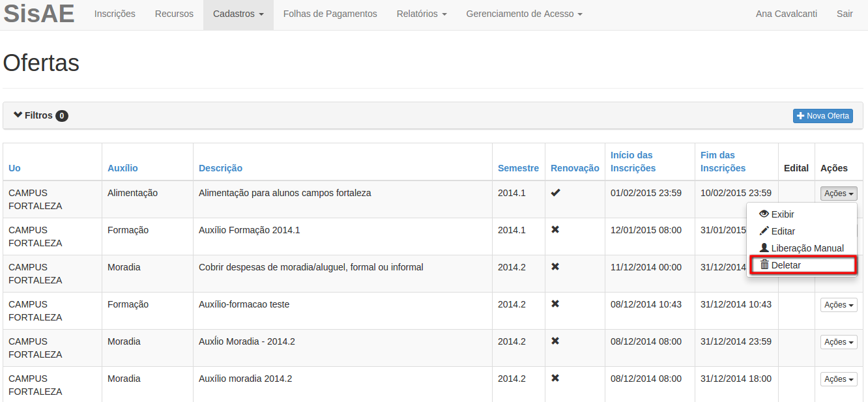Click the Ofertas page heading

pos(41,63)
